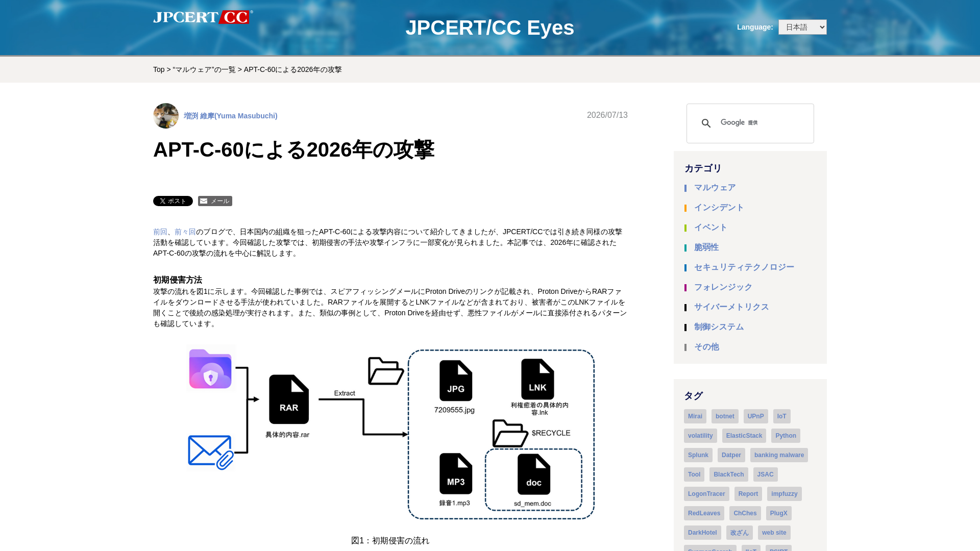980x551 pixels.
Task: Select the web site tag
Action: [774, 533]
